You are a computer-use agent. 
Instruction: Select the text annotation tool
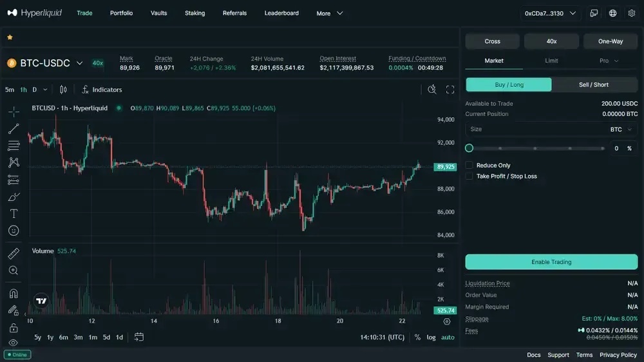pos(14,213)
